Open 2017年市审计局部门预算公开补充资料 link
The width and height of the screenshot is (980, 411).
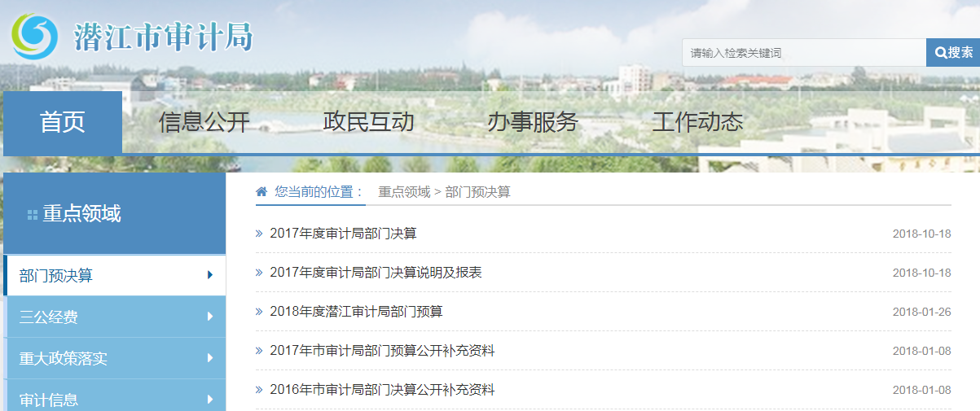click(382, 351)
